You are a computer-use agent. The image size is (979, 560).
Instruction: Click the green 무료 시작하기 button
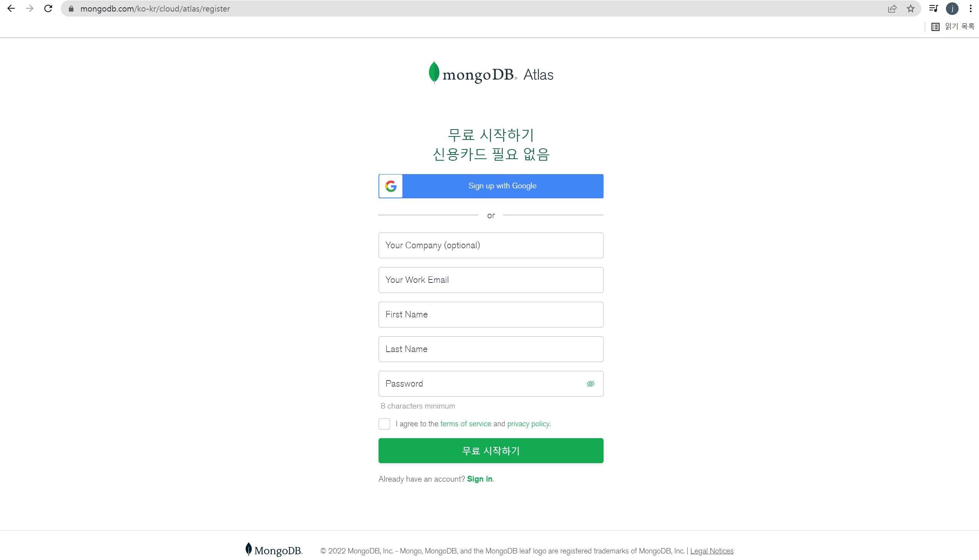click(491, 450)
